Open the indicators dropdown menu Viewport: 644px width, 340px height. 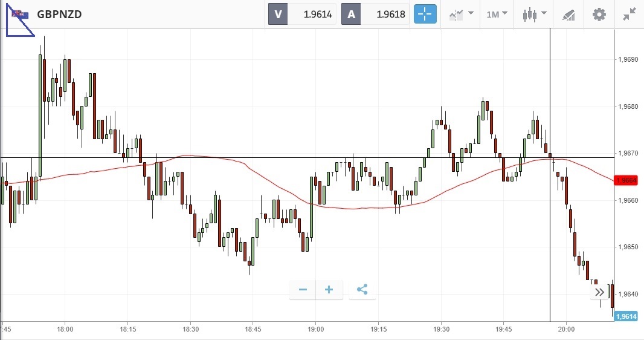coord(461,14)
